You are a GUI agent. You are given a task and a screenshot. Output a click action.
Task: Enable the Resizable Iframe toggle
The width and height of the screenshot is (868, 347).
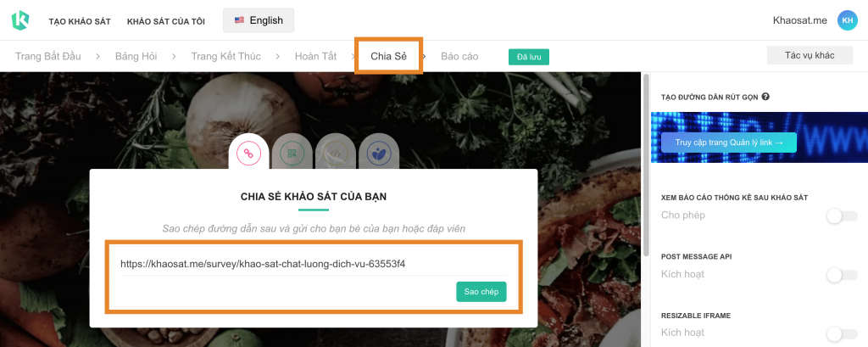(x=842, y=333)
